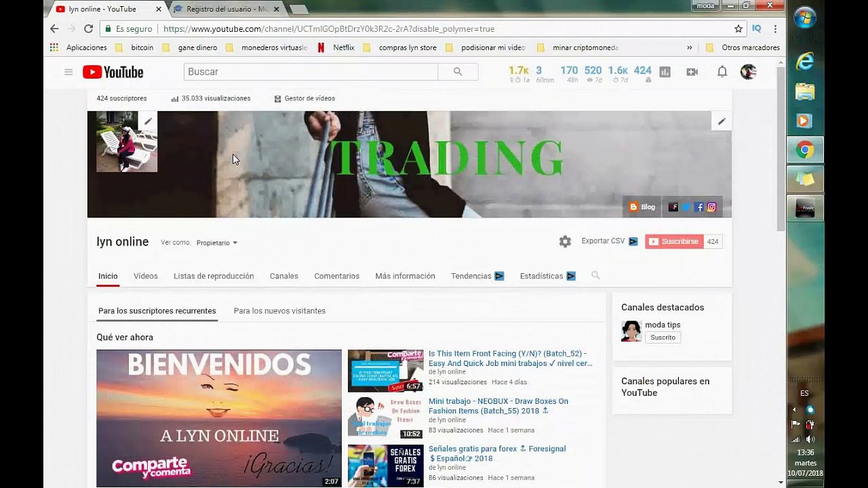The height and width of the screenshot is (488, 868).
Task: Click the browser back arrow
Action: [x=54, y=28]
